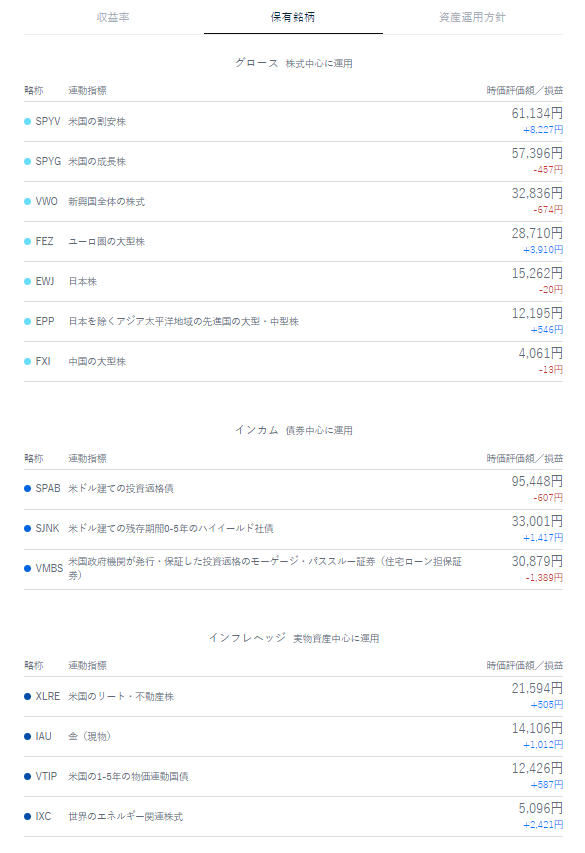Image resolution: width=585 pixels, height=853 pixels.
Task: Click the FEZ ユーロ圏の大型株 entry
Action: 293,242
